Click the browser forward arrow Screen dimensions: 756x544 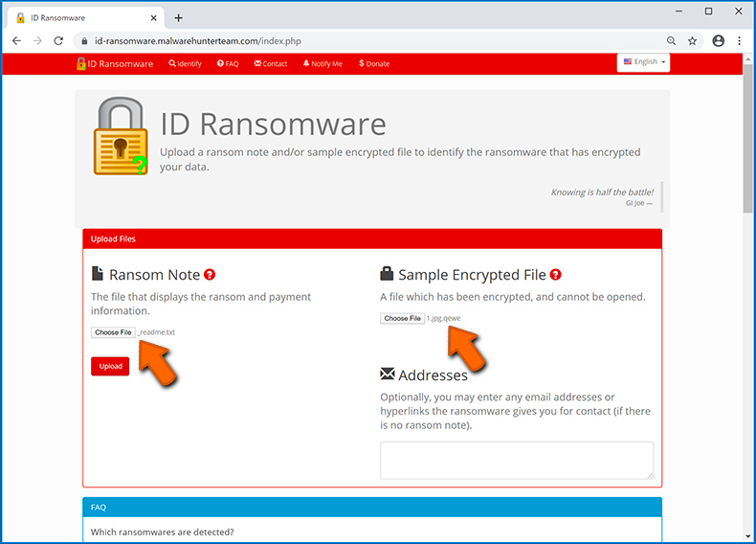pyautogui.click(x=37, y=41)
